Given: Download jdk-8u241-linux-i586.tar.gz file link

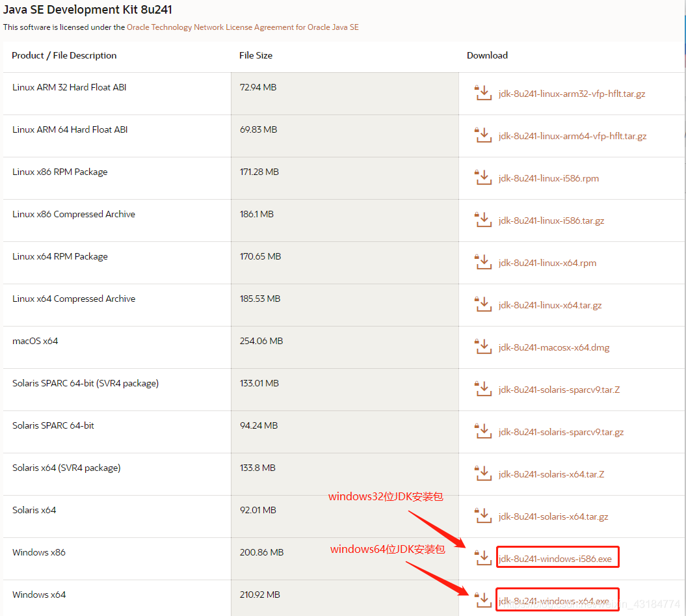Looking at the screenshot, I should click(551, 221).
